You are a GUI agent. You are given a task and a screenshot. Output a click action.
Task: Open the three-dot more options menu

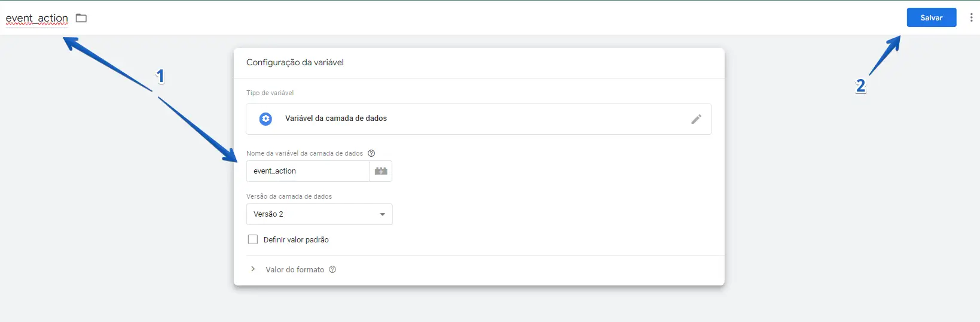(x=971, y=17)
